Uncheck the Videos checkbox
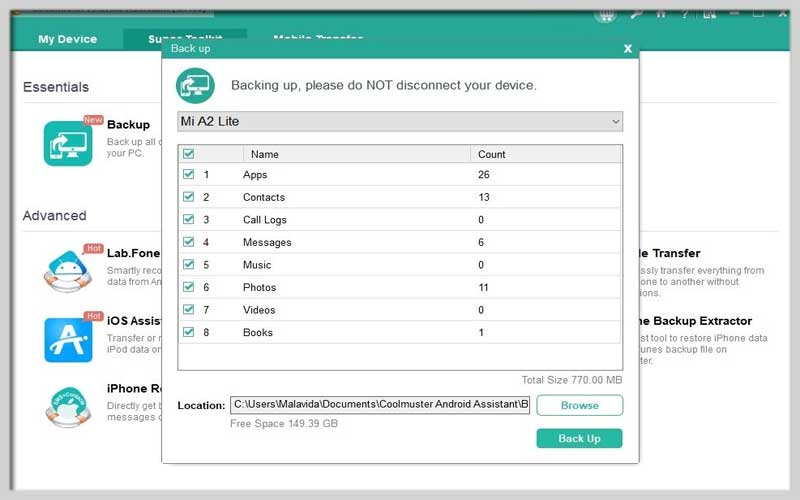Viewport: 800px width, 500px height. tap(188, 309)
